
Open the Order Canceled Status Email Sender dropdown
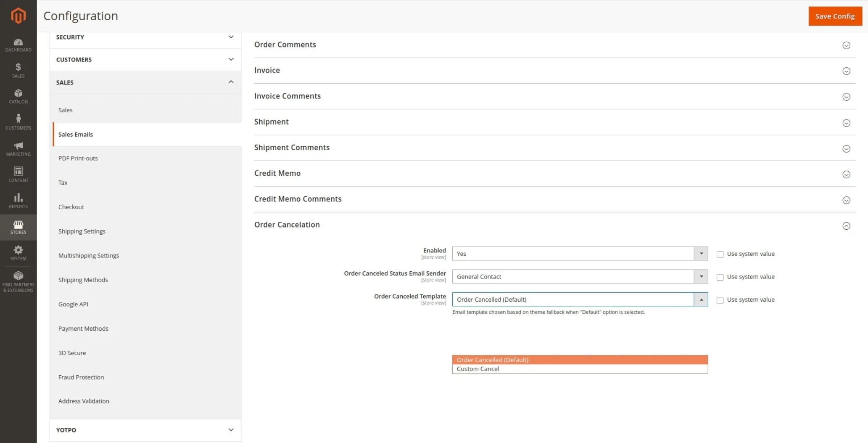point(579,277)
